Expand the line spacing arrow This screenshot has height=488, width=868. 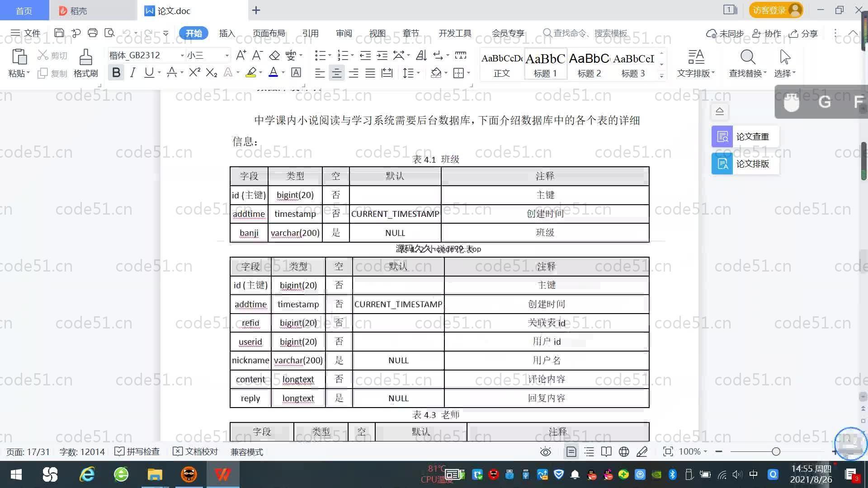coord(418,73)
